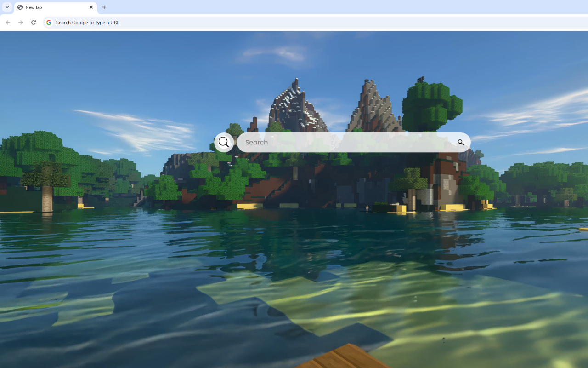Click the search submit magnifier icon
The image size is (588, 368).
(461, 142)
